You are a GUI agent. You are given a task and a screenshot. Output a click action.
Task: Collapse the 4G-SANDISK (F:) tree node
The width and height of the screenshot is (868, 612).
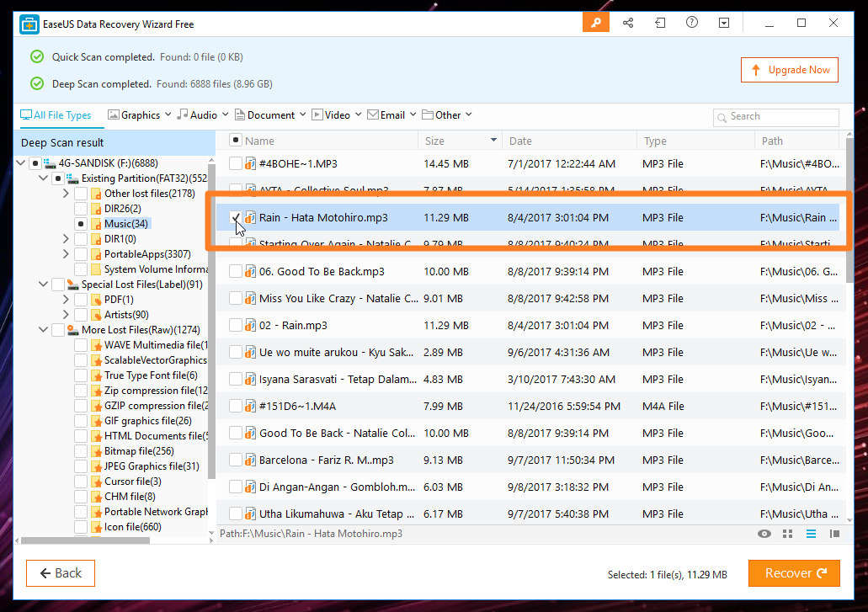click(20, 163)
